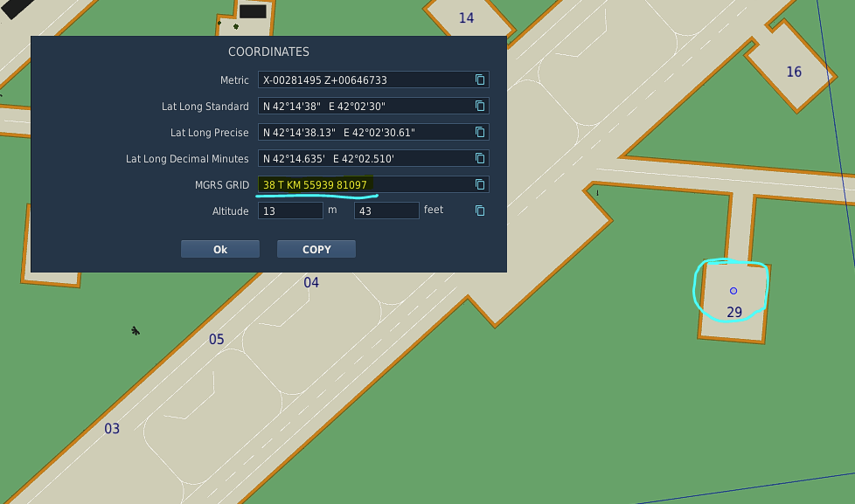Copy the MGRS GRID value
The image size is (855, 504).
coord(480,184)
